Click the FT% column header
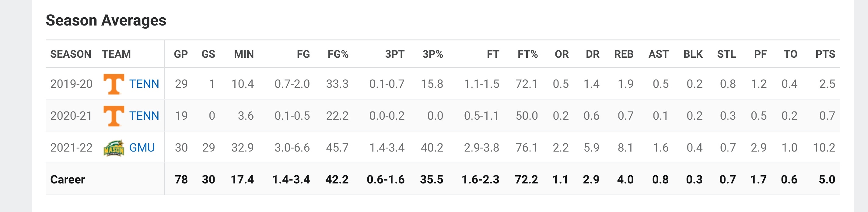The image size is (868, 212). 528,54
